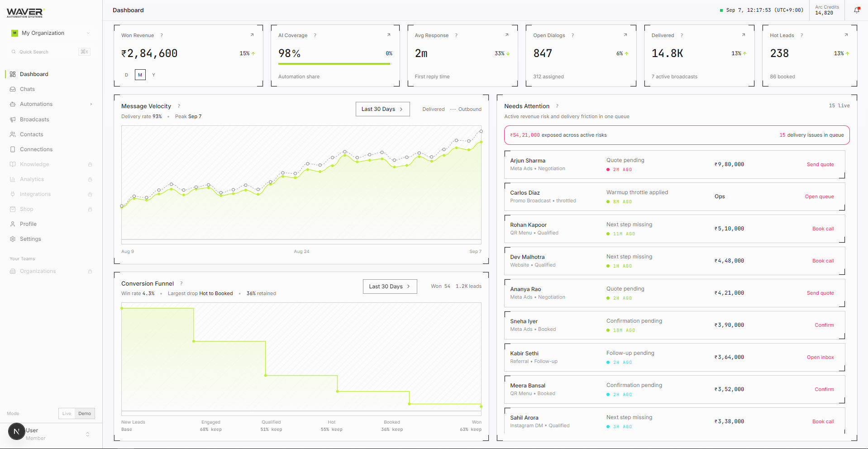Click help icon next to Won Revenue

click(162, 35)
